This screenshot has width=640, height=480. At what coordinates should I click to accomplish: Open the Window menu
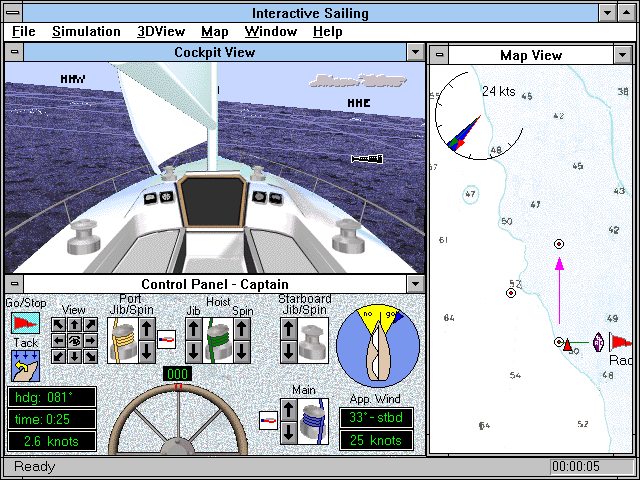click(x=271, y=31)
